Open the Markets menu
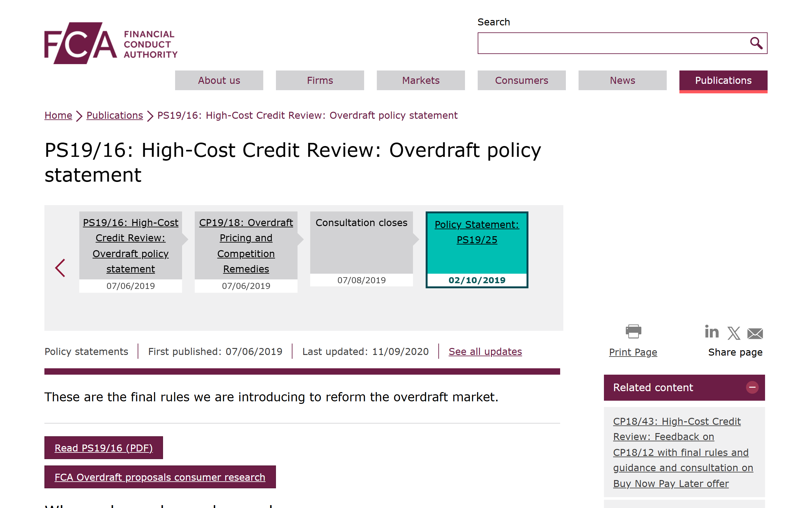This screenshot has height=508, width=812. tap(421, 80)
